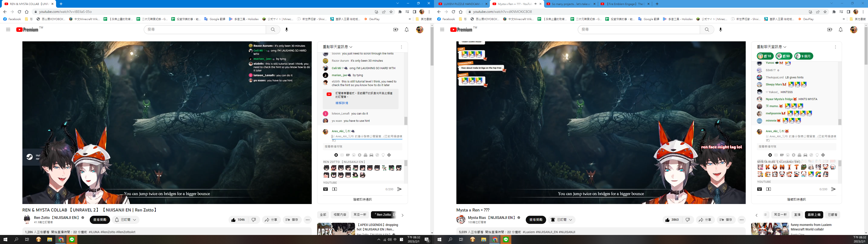868x244 pixels.
Task: Click Super Chat dollar icon in right chat
Action: pyautogui.click(x=769, y=189)
